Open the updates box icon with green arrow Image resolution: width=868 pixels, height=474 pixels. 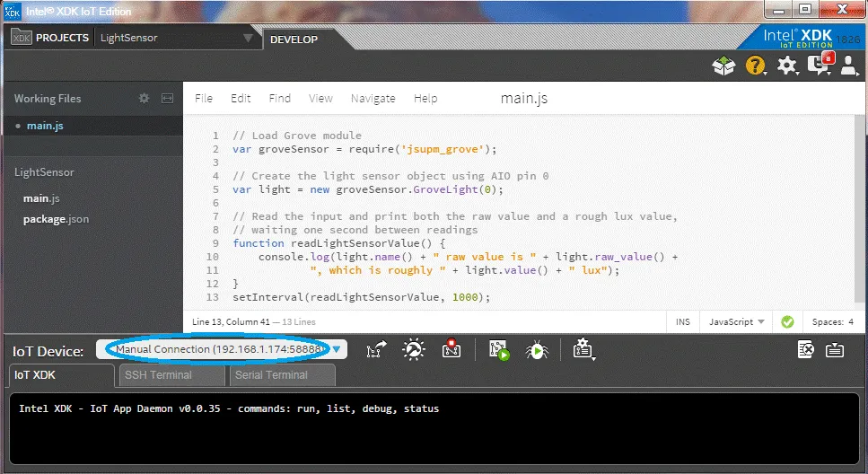(723, 66)
